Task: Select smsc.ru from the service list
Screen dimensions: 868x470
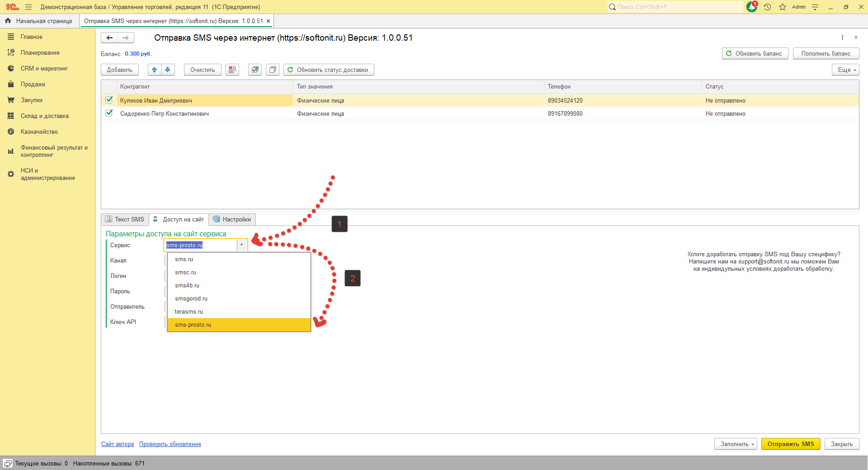Action: (x=186, y=273)
